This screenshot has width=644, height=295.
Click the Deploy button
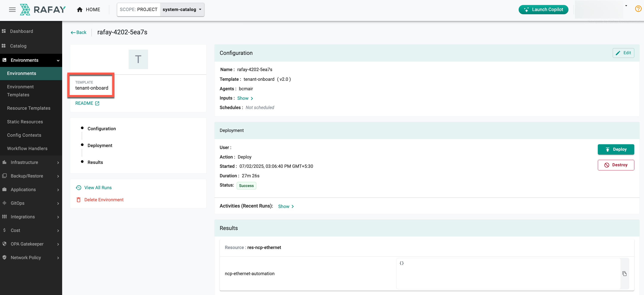616,149
